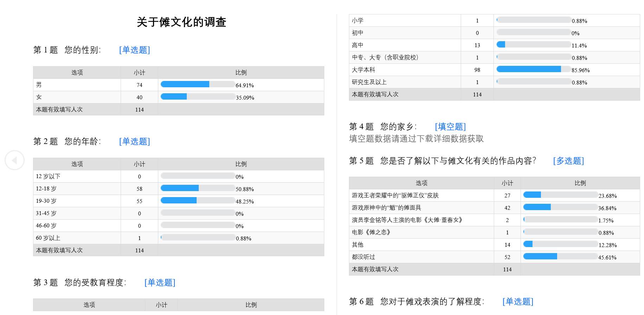Screen dimensions: 644x315
Task: Click the 大学本科 85.96% progress bar
Action: pos(534,69)
